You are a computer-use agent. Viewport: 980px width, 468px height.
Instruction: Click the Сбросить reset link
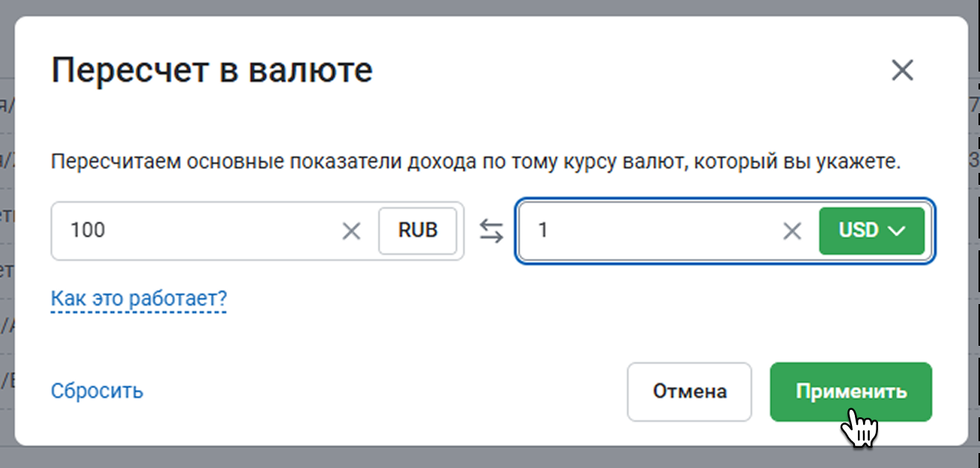pos(97,390)
